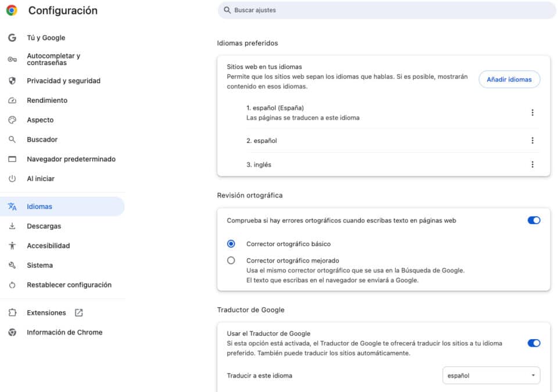Click the Chrome icon for Información de Chrome
The height and width of the screenshot is (392, 560).
12,332
